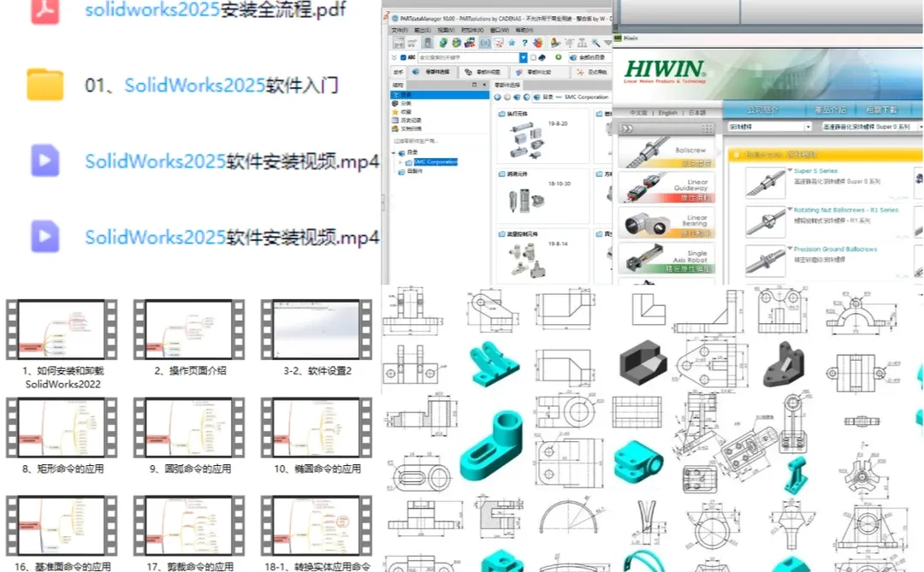Open video thumbnail 3-2、软件设置2
The height and width of the screenshot is (572, 924).
317,329
